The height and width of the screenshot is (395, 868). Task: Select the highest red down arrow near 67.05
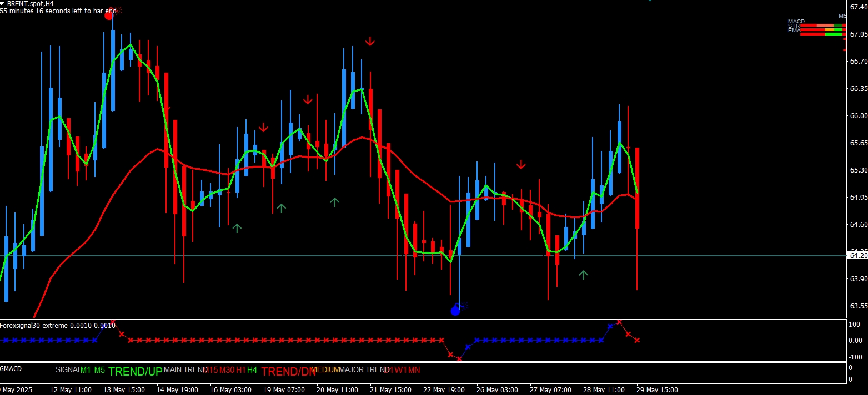pos(370,42)
